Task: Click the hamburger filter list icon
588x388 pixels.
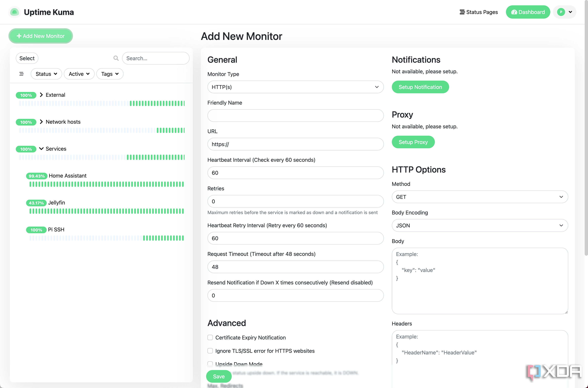Action: point(22,74)
